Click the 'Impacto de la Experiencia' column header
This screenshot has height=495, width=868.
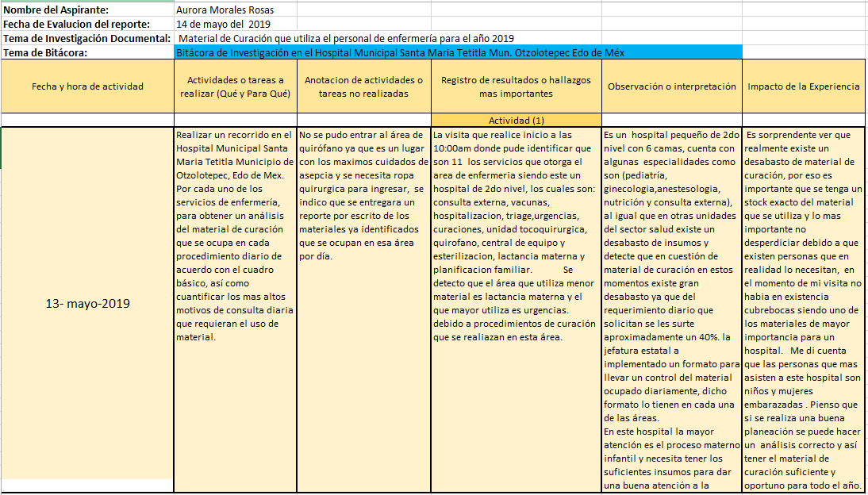[803, 86]
